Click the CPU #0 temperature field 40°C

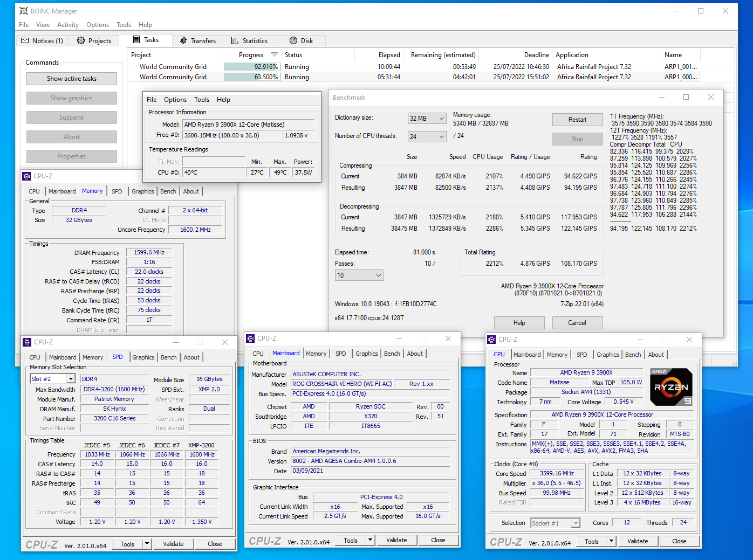[x=214, y=172]
